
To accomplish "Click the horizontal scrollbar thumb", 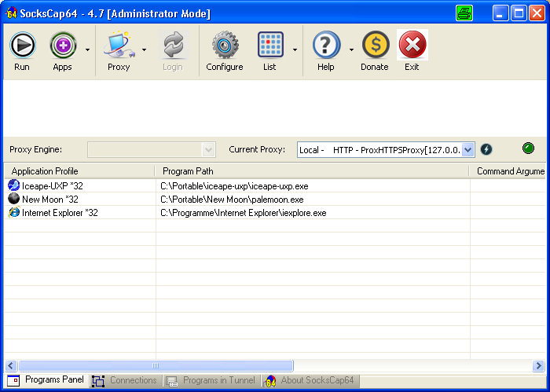I will 156,366.
